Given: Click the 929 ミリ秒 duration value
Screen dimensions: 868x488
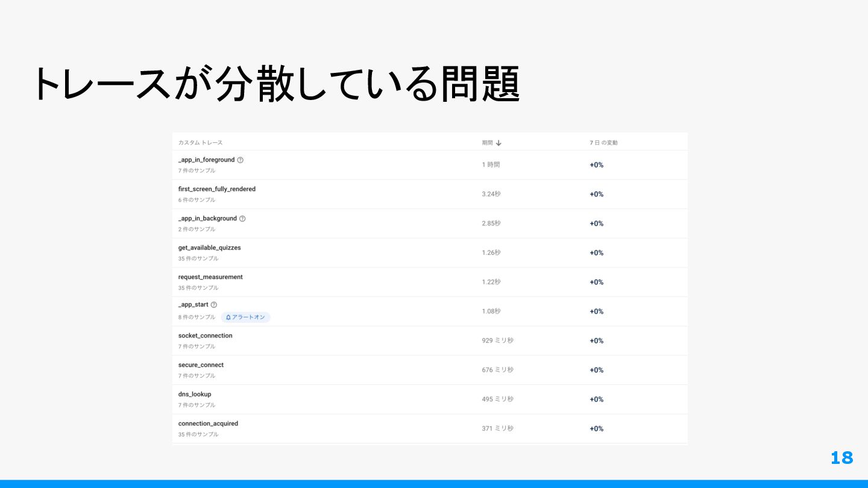Looking at the screenshot, I should pos(497,340).
